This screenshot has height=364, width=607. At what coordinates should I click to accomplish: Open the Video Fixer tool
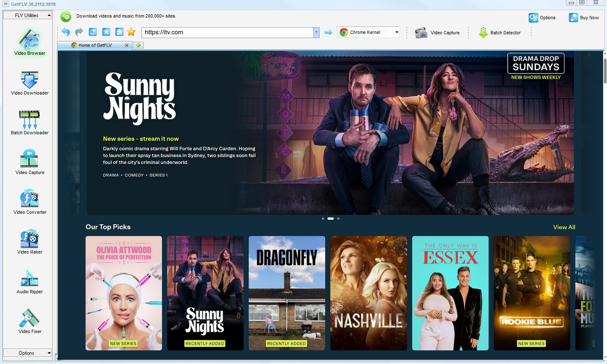click(x=29, y=321)
